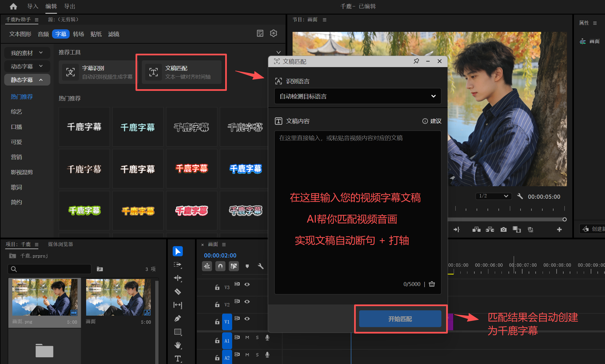
Task: Clear the 文稿内容 text with the broom icon
Action: [x=432, y=284]
